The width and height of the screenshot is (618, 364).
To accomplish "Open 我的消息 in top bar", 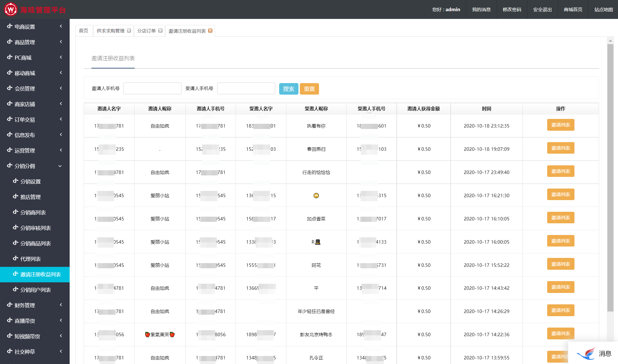I will point(481,9).
